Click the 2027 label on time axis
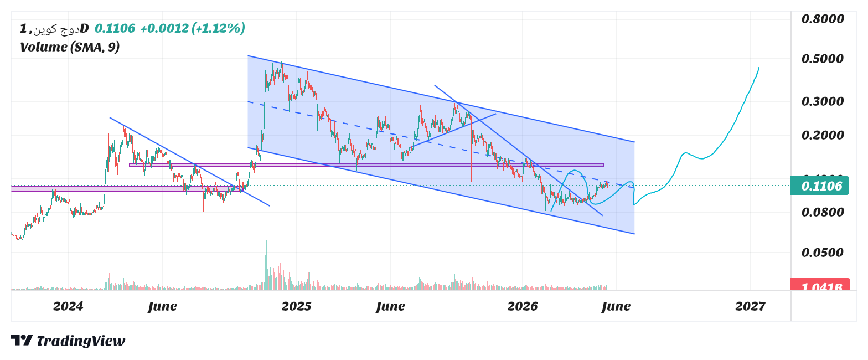This screenshot has width=868, height=360. 750,306
